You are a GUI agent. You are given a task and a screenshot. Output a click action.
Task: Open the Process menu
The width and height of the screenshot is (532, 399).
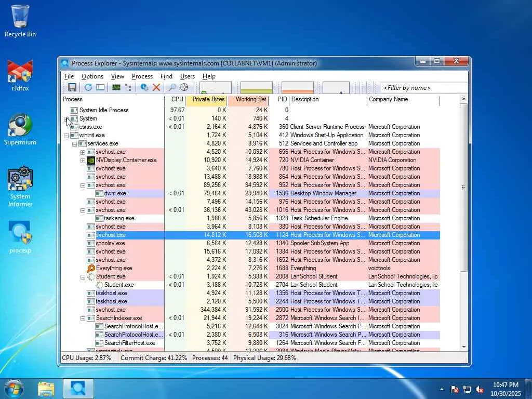tap(142, 76)
